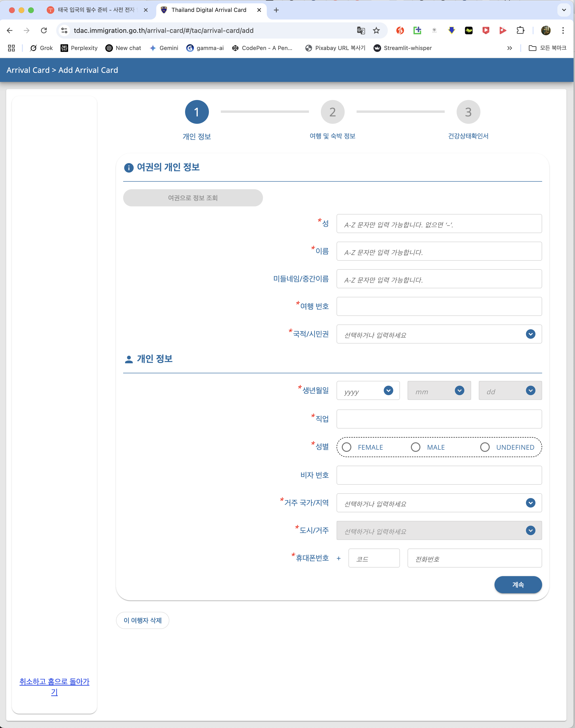Open Chrome's three-dot menu
This screenshot has width=575, height=728.
[x=563, y=31]
